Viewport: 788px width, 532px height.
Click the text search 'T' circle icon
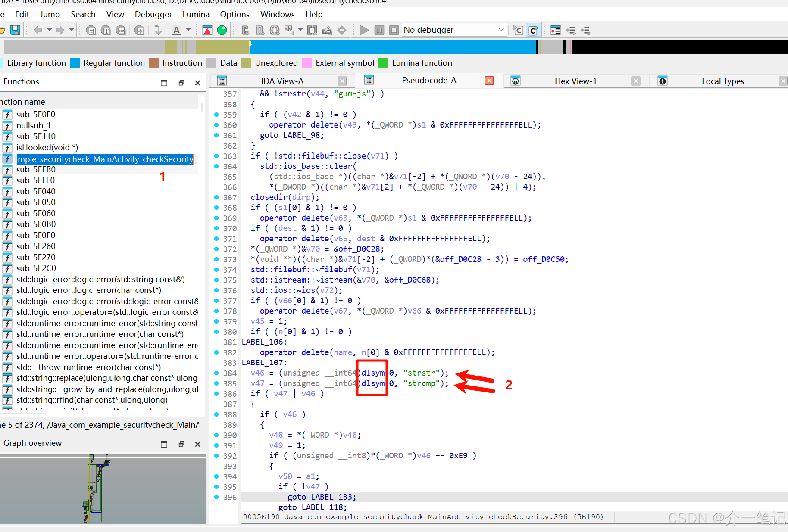pos(106,30)
